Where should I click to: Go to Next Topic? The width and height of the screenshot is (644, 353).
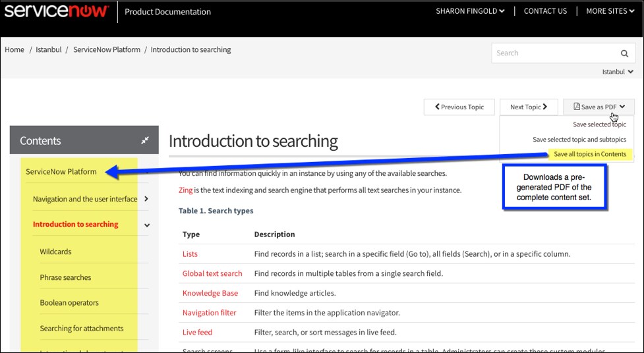pyautogui.click(x=529, y=107)
